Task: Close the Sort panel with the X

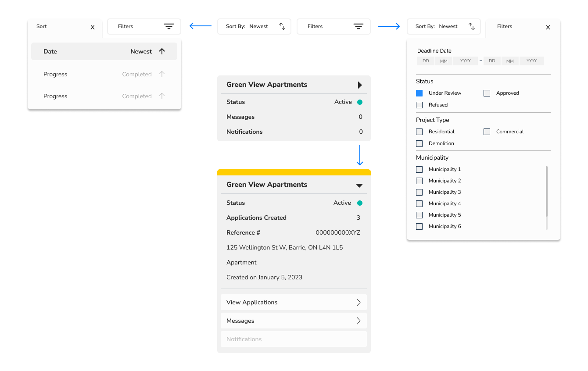Action: (x=93, y=27)
